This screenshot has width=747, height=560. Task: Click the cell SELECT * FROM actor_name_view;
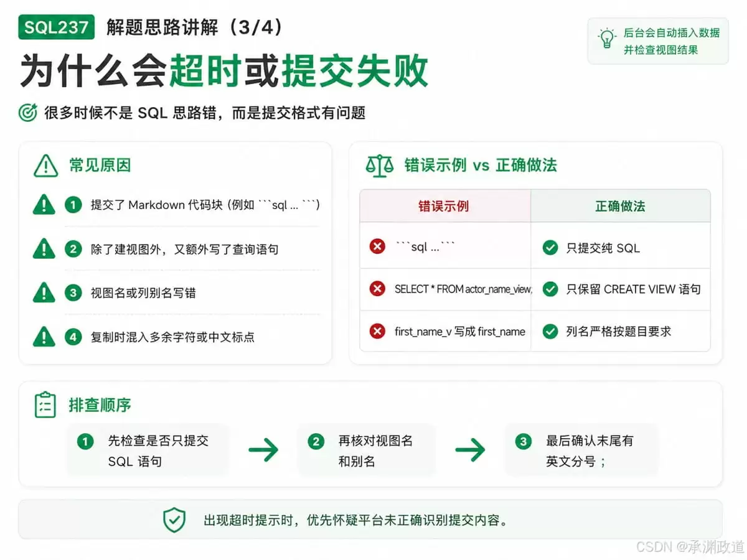pos(463,289)
